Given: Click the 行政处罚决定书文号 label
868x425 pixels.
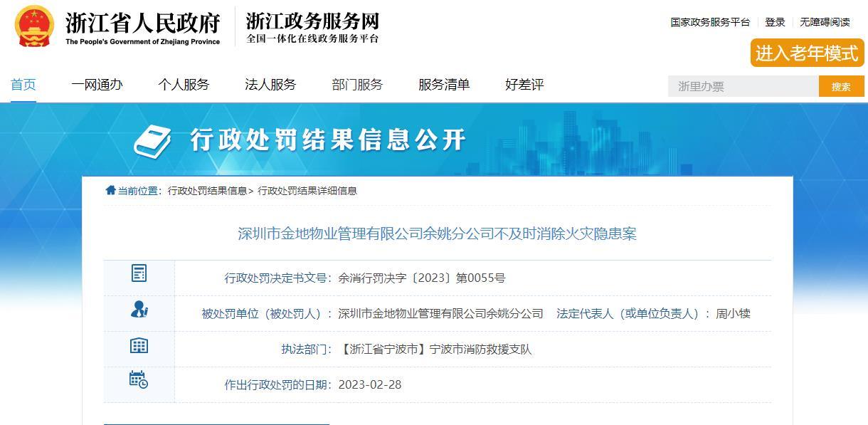Looking at the screenshot, I should (x=279, y=278).
